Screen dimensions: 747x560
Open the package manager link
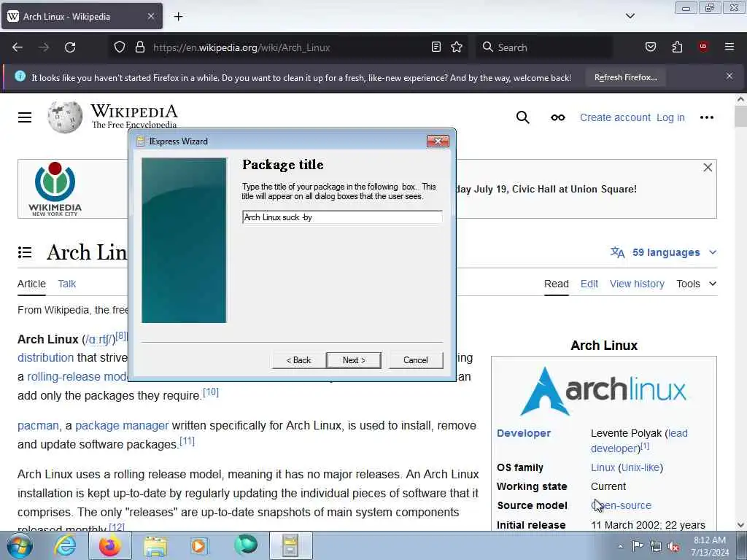122,426
